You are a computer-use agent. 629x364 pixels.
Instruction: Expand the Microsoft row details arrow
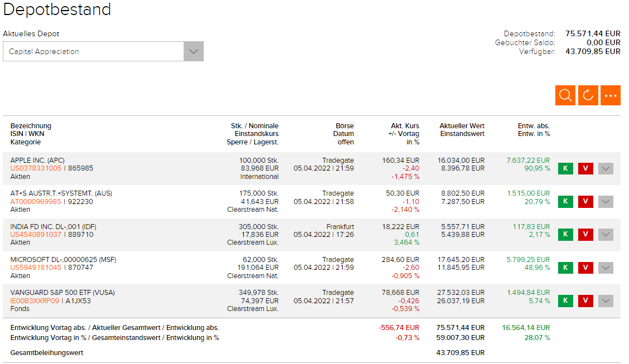[606, 268]
